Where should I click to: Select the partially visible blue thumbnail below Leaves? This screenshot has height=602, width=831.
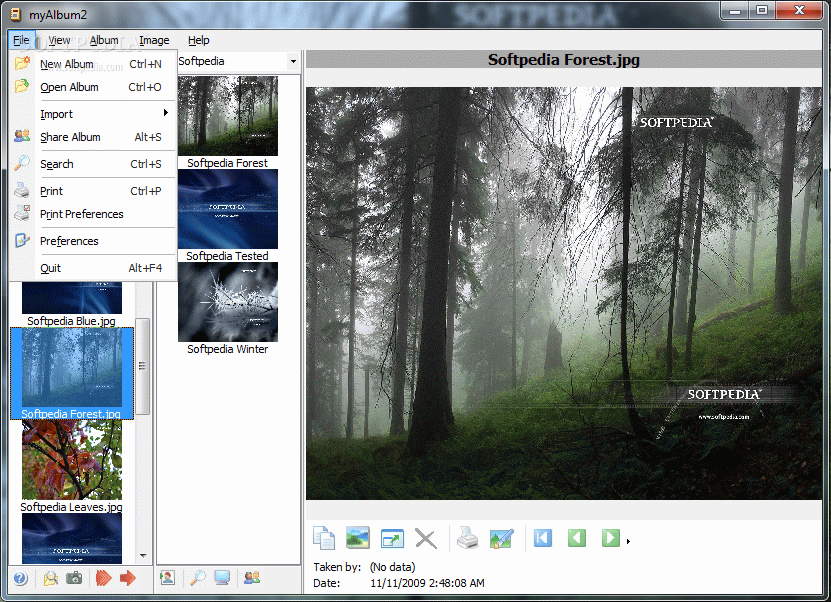pyautogui.click(x=72, y=538)
